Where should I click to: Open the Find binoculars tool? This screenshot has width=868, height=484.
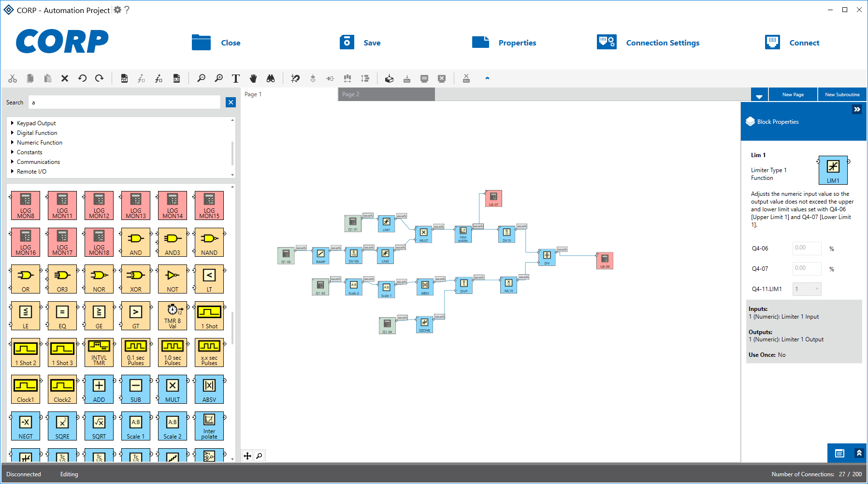pyautogui.click(x=271, y=78)
